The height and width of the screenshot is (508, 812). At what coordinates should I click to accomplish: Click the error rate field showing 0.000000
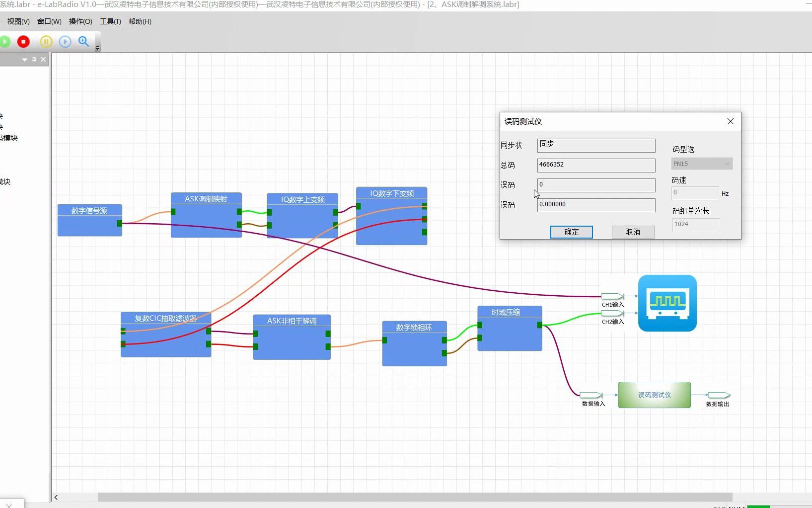click(596, 205)
